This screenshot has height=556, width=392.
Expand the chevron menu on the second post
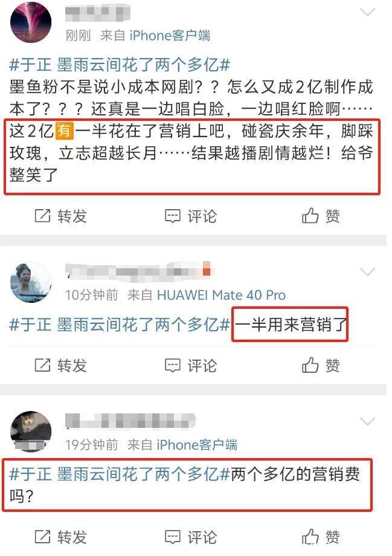click(x=368, y=272)
